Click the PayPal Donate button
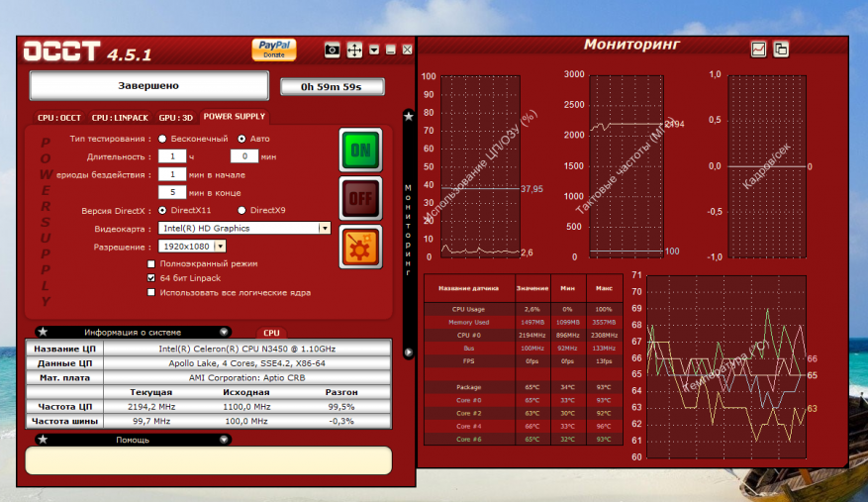Screen dimensions: 868x502 [x=274, y=50]
